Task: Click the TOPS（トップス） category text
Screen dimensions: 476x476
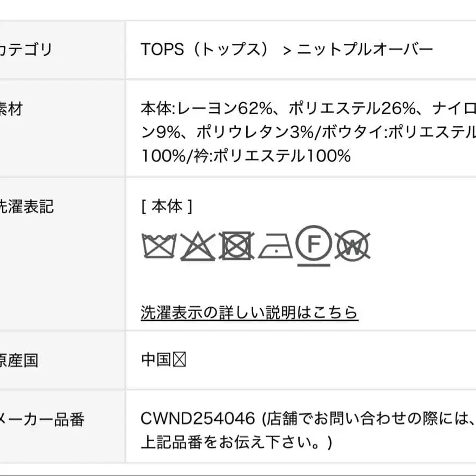Action: [x=204, y=50]
